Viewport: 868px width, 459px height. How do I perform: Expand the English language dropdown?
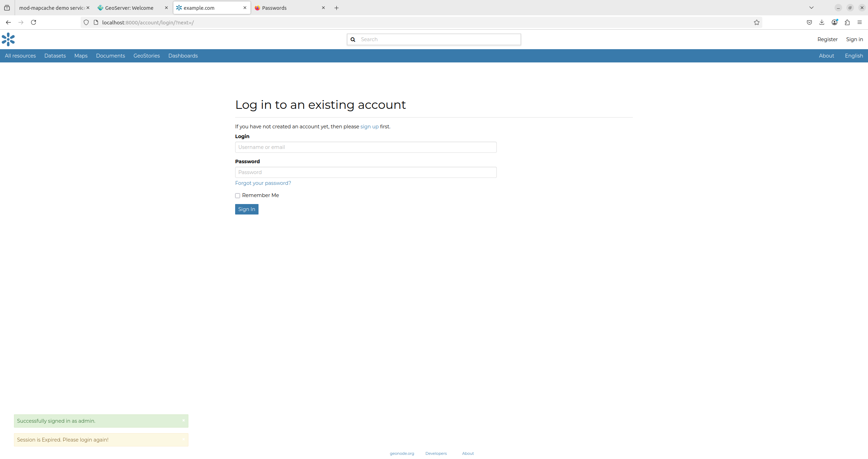(x=854, y=56)
